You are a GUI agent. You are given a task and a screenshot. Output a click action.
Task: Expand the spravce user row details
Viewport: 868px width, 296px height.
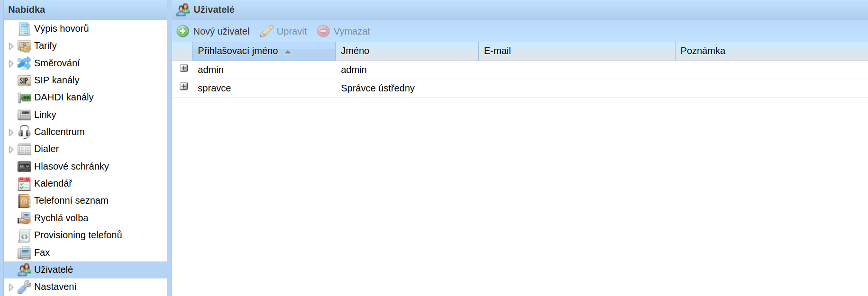pyautogui.click(x=184, y=86)
